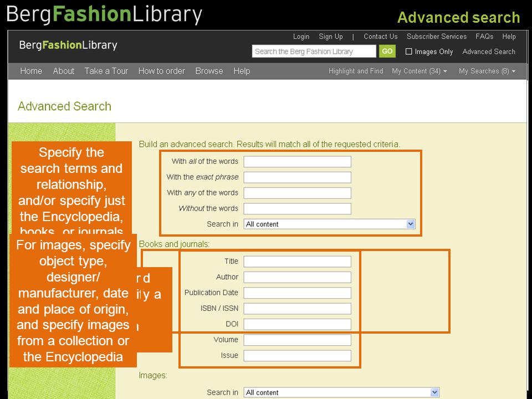Viewport: 532px width, 399px height.
Task: Click the BergFashionLibrary site logo
Action: 68,45
